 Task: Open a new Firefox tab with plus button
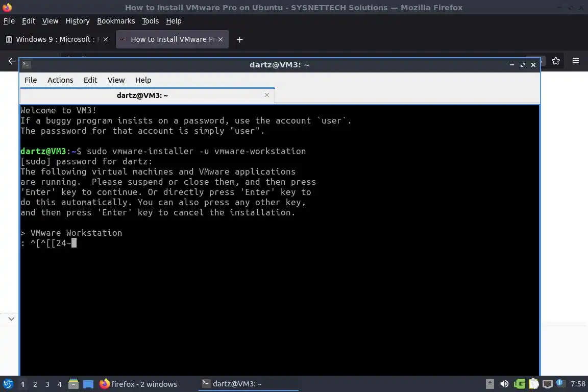[x=239, y=39]
